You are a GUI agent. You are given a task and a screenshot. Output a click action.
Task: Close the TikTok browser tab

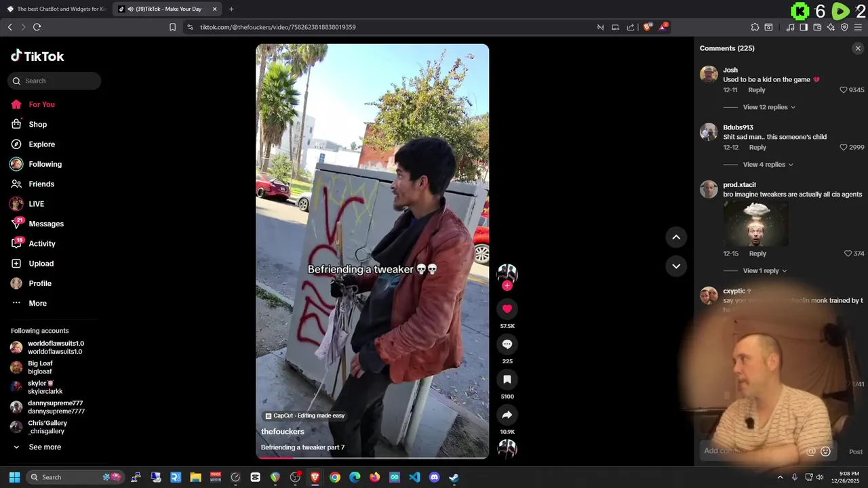(x=215, y=9)
